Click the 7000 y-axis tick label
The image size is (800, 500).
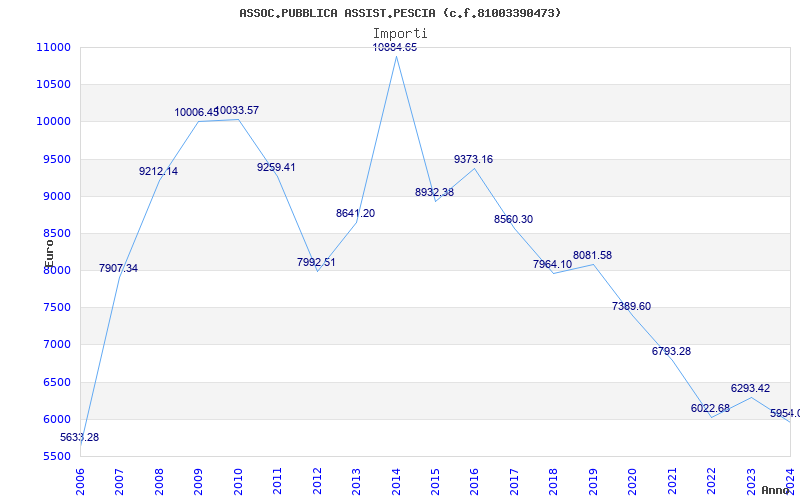click(x=57, y=344)
